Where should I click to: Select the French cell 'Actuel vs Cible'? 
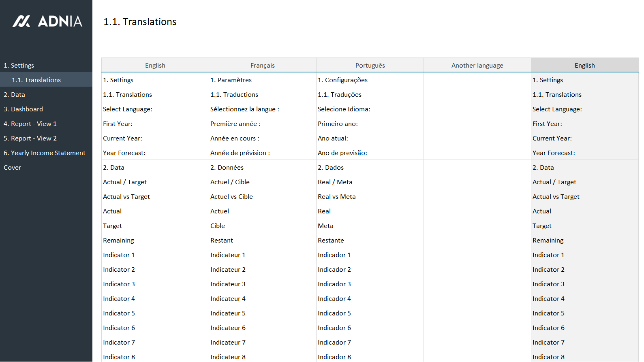click(231, 197)
